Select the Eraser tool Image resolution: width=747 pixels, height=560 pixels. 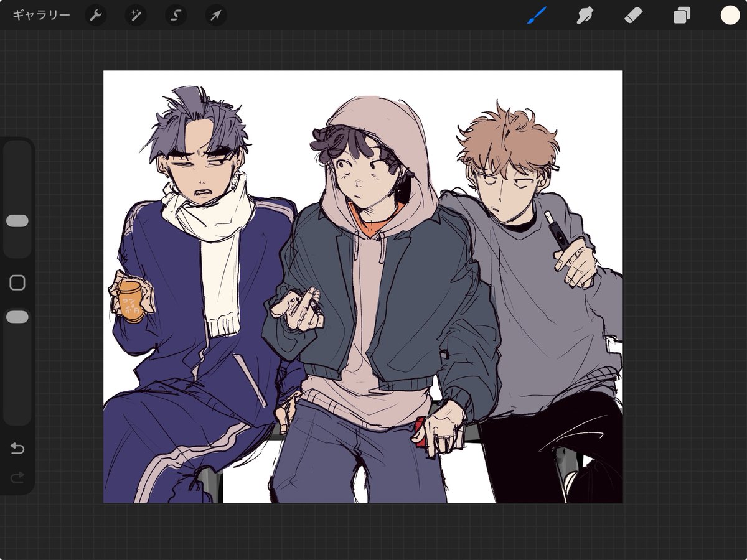633,15
